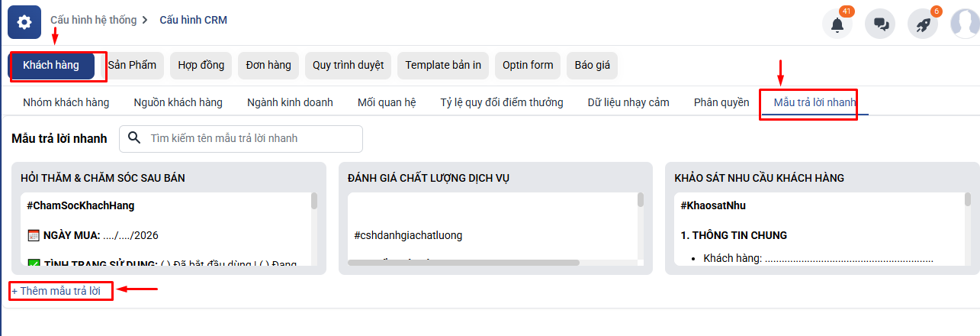The width and height of the screenshot is (980, 336).
Task: Open the user profile avatar
Action: click(x=964, y=23)
